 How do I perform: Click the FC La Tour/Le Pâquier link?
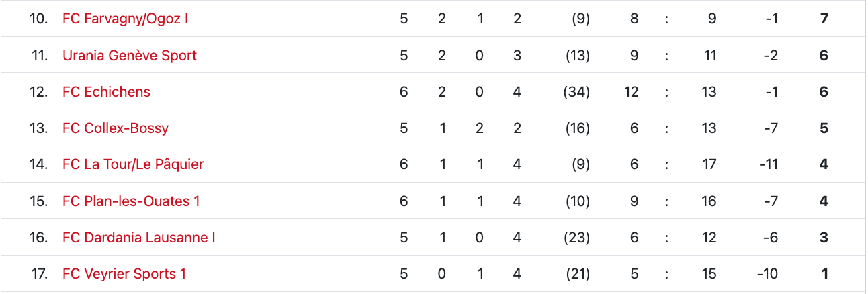tap(133, 164)
